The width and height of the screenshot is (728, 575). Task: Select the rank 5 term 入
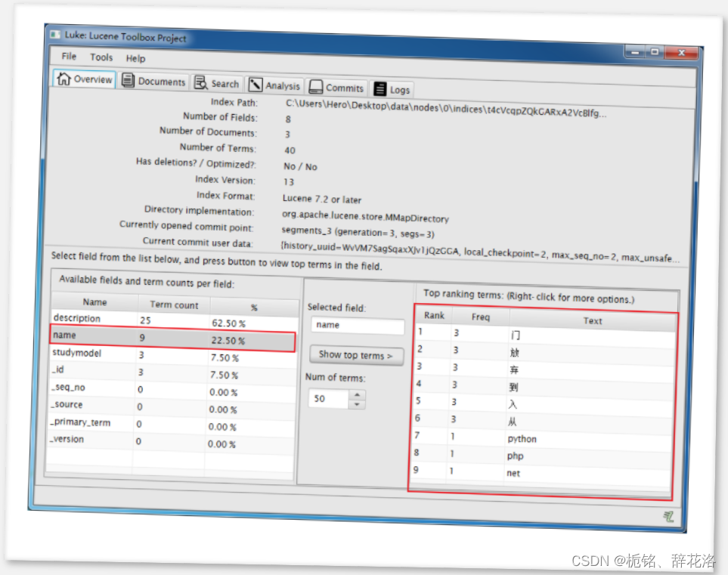click(544, 403)
